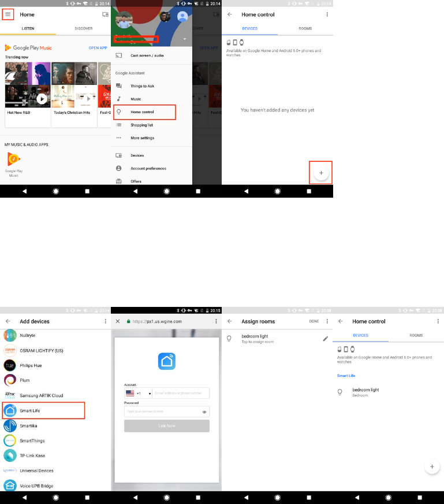Viewport: 444px width, 504px height.
Task: Choose Universal Devices service
Action: (55, 470)
